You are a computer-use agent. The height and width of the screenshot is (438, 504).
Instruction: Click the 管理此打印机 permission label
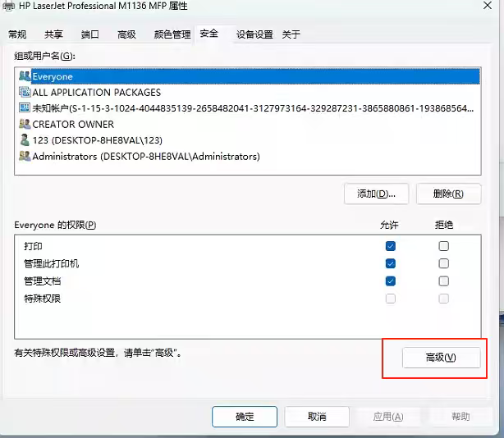tap(52, 263)
